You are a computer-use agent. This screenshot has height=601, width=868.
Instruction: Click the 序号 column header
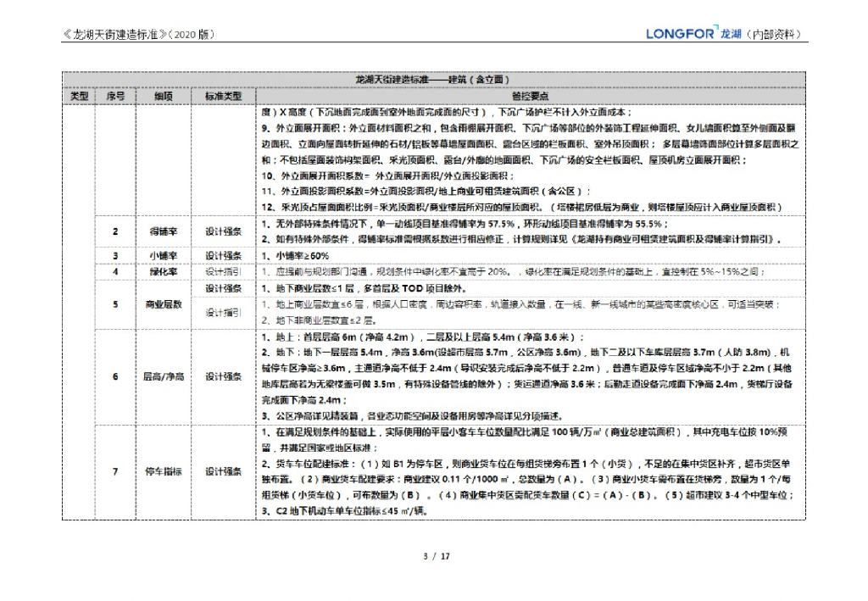pos(116,97)
